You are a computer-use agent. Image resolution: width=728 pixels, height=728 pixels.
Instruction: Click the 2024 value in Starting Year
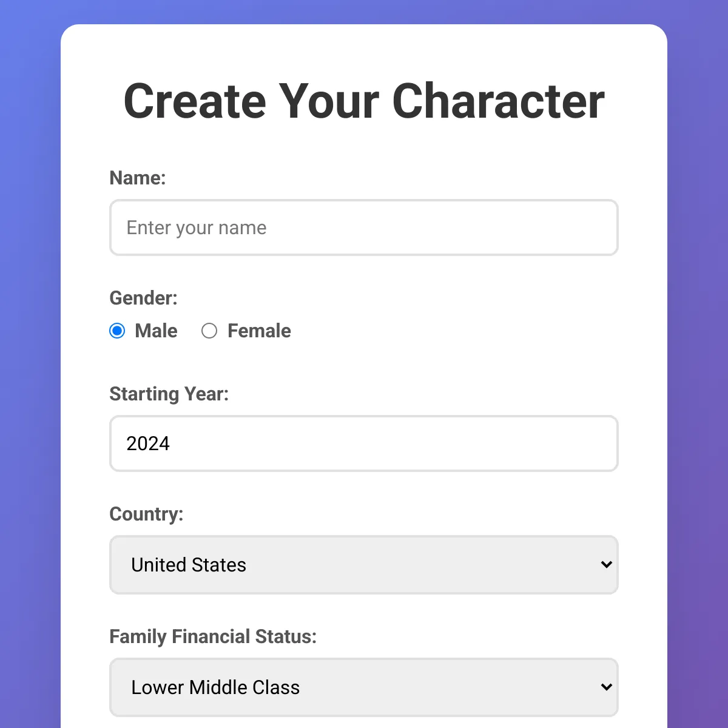[148, 443]
